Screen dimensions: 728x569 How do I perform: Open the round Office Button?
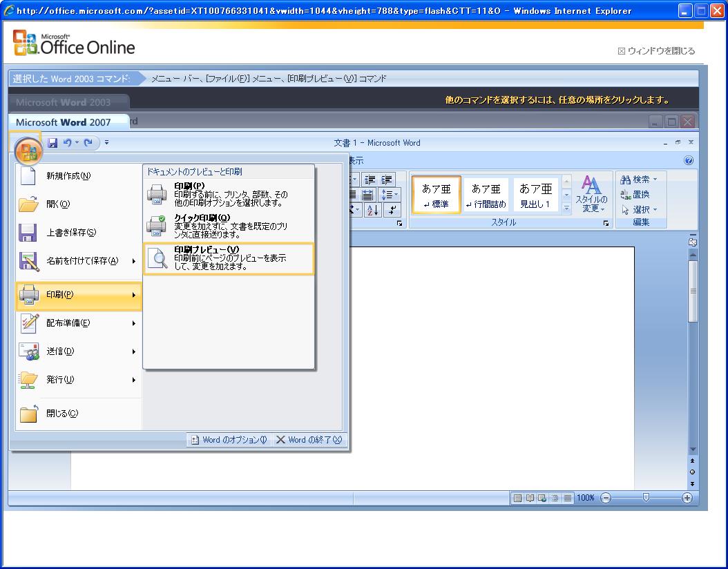(x=28, y=152)
